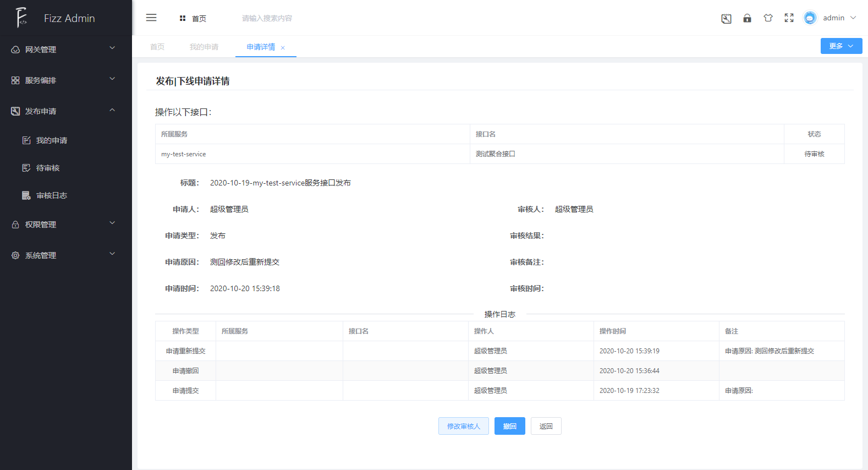Screen dimensions: 868x470
Task: Click the 网关管理 sidebar icon
Action: point(15,50)
